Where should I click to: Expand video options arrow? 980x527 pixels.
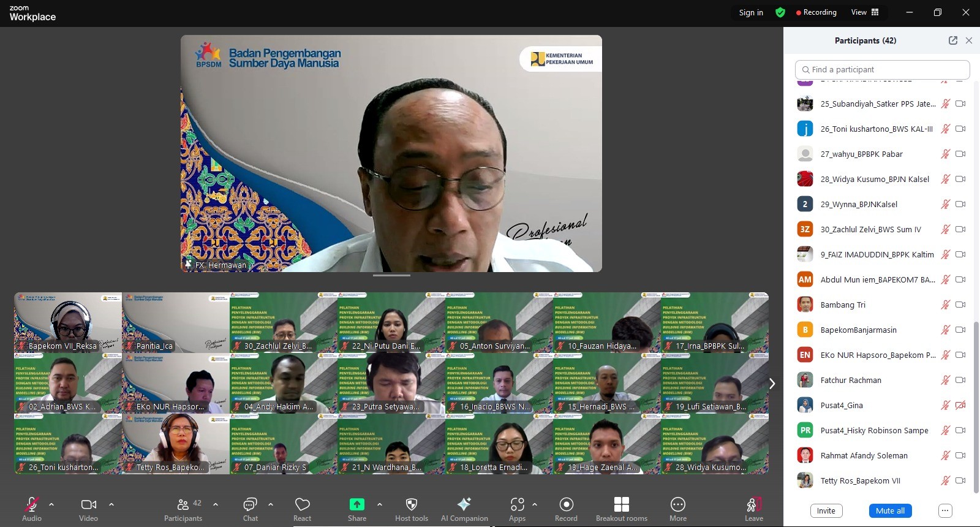click(x=111, y=504)
